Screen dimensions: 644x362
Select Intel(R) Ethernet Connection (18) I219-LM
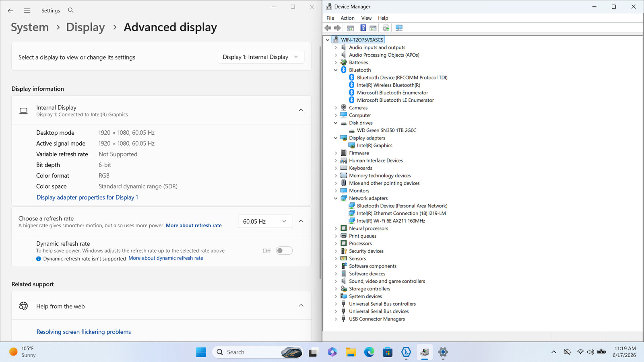click(x=401, y=214)
